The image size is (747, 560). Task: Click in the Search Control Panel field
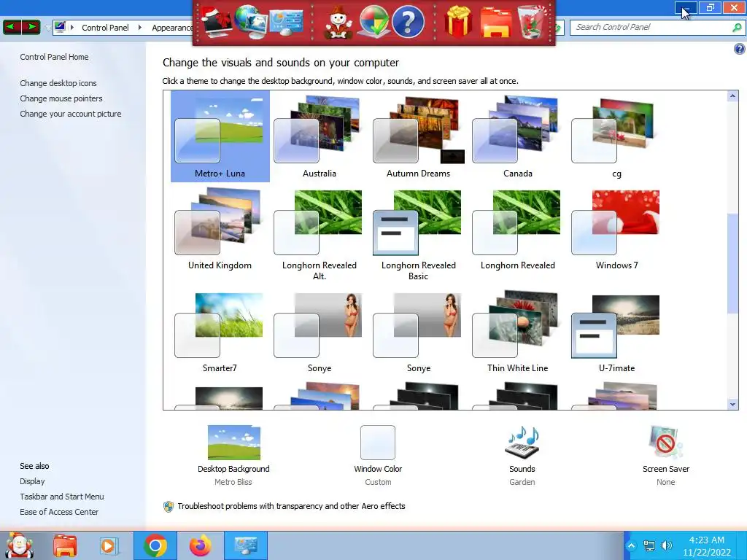coord(651,27)
